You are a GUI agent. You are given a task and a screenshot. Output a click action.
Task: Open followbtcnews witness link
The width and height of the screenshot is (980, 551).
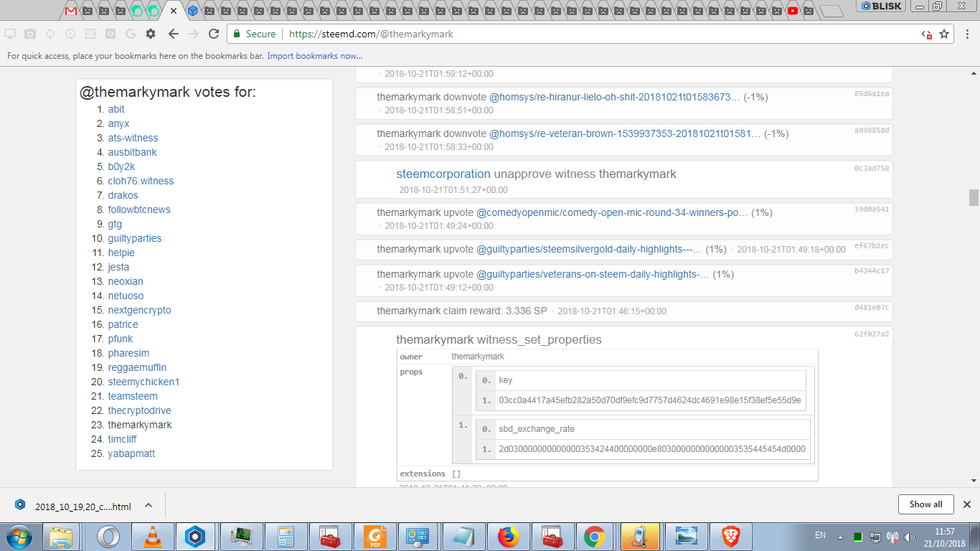point(139,209)
